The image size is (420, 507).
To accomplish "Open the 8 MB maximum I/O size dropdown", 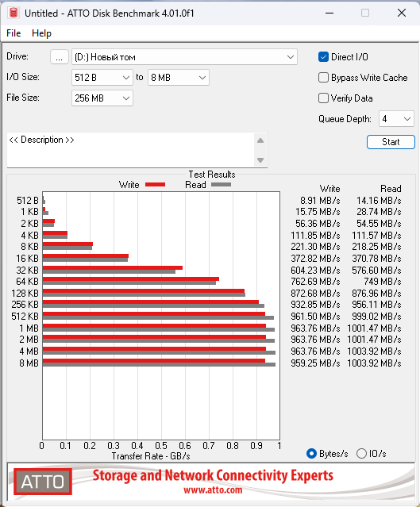I will click(179, 78).
